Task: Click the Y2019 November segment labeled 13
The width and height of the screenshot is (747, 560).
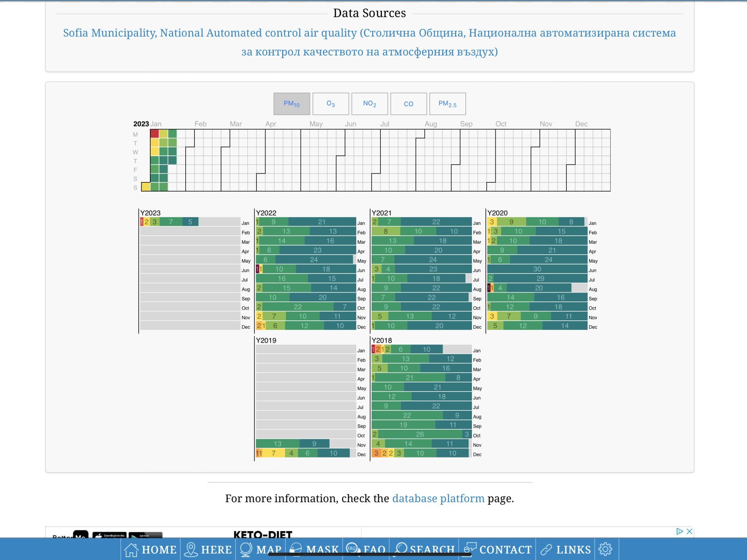Action: [278, 444]
